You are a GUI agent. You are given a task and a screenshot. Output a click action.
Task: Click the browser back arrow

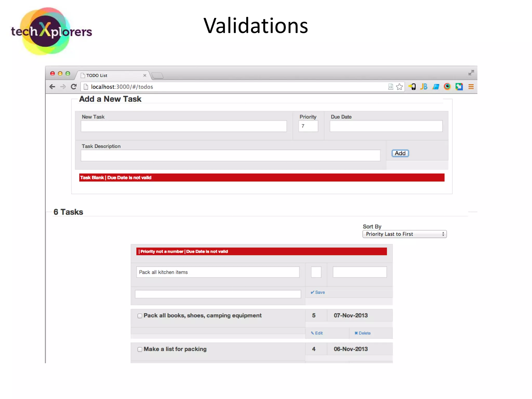tap(52, 87)
